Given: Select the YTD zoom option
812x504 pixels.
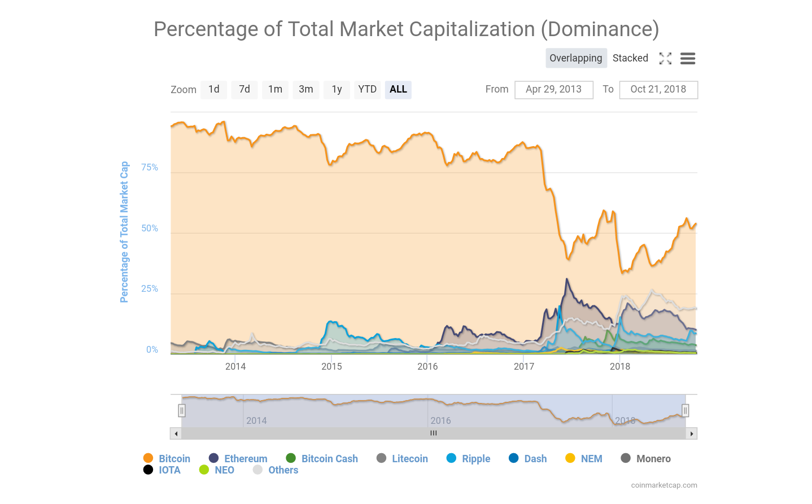Looking at the screenshot, I should click(x=367, y=90).
